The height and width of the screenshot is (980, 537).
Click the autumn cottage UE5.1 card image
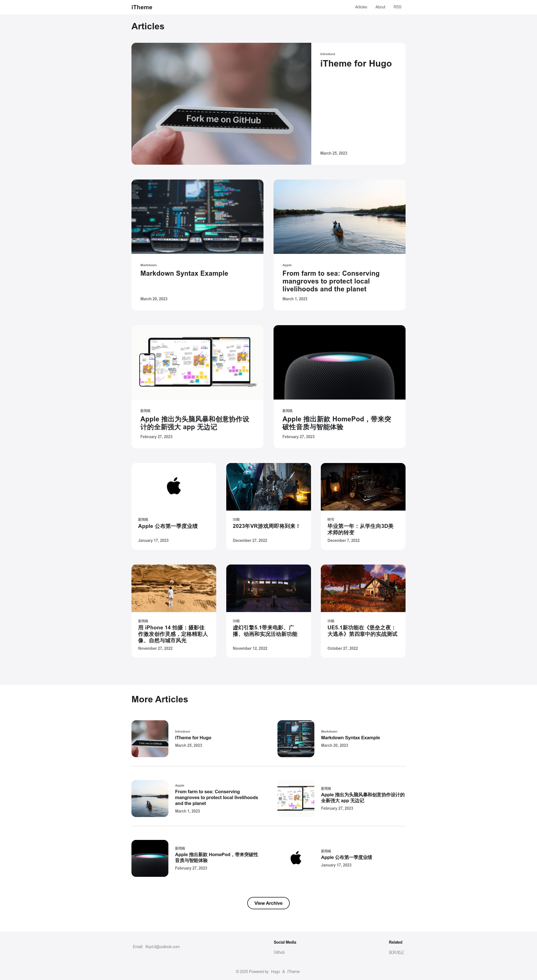(x=363, y=588)
